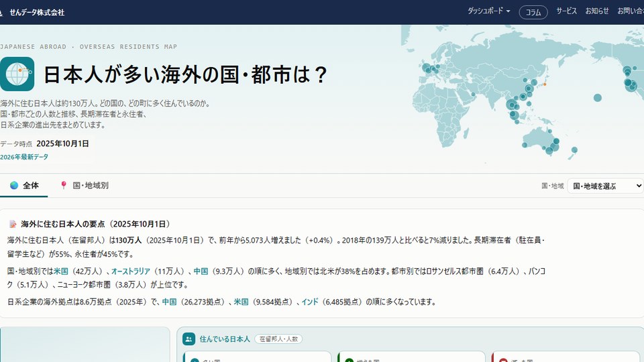This screenshot has height=362, width=644.
Task: Switch to the 全体 tab
Action: [24, 186]
